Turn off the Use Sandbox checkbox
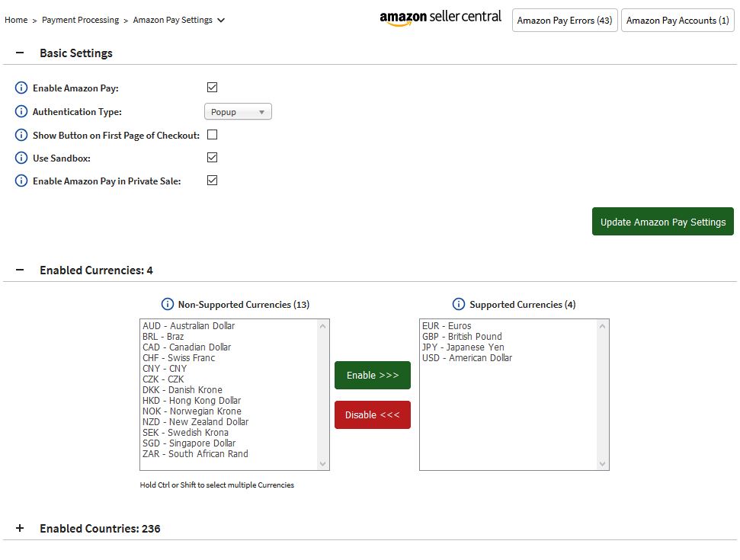This screenshot has height=560, width=740. pyautogui.click(x=212, y=158)
